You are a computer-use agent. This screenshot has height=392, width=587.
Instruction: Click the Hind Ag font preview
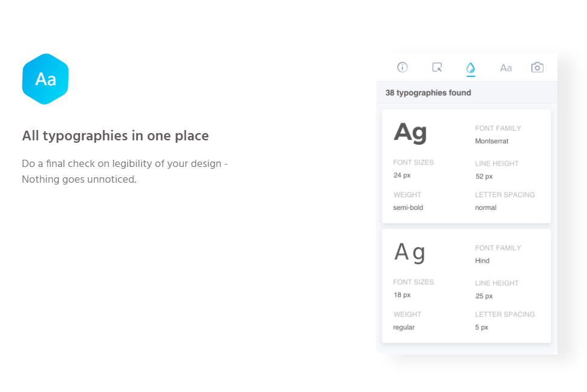click(410, 252)
